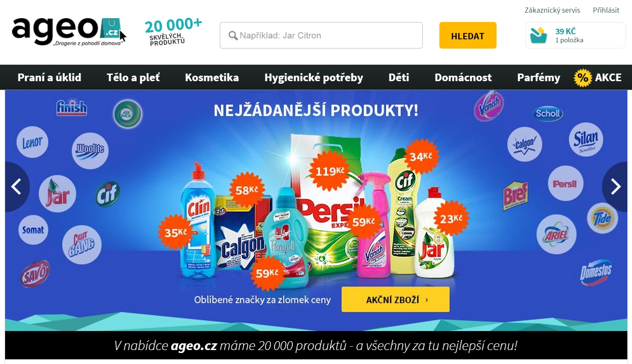Select the Ariel brand bubble

[556, 235]
